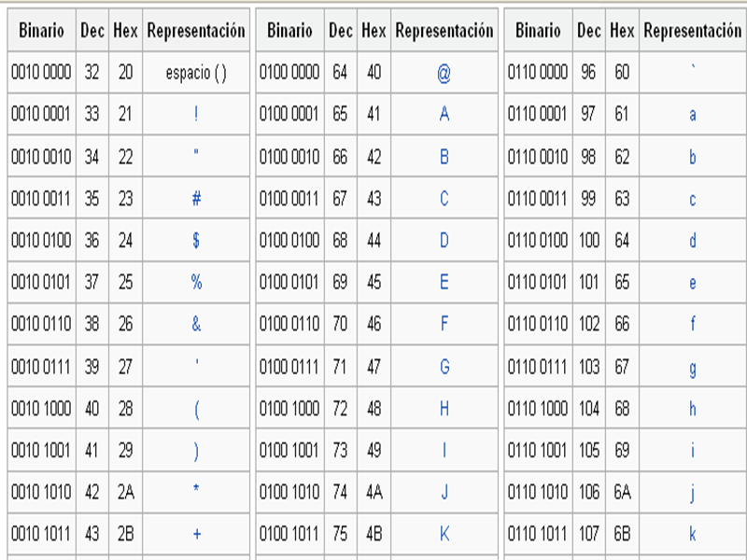This screenshot has height=560, width=747.
Task: Click the lowercase j link
Action: point(692,494)
